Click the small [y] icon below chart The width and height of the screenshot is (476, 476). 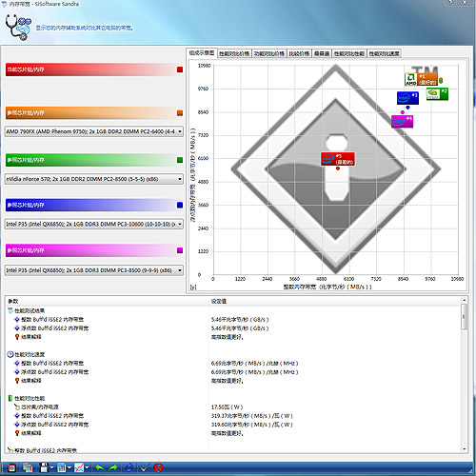pyautogui.click(x=193, y=287)
